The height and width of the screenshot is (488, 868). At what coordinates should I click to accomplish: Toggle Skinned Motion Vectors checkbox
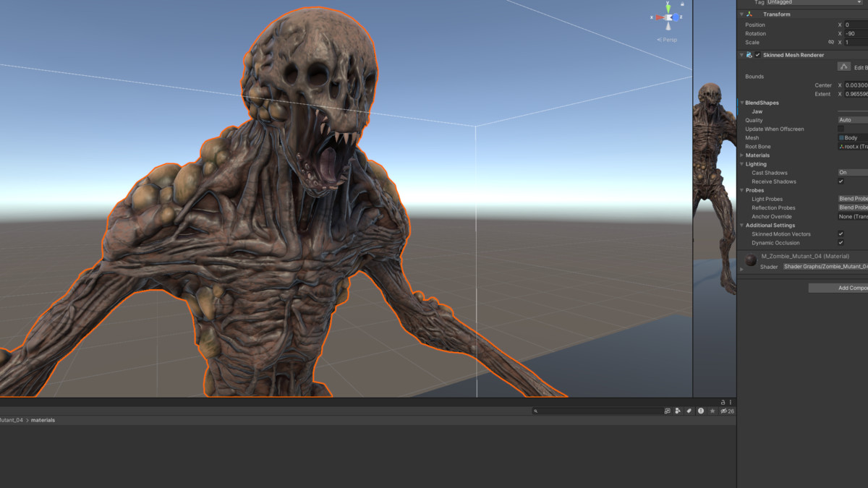tap(841, 234)
